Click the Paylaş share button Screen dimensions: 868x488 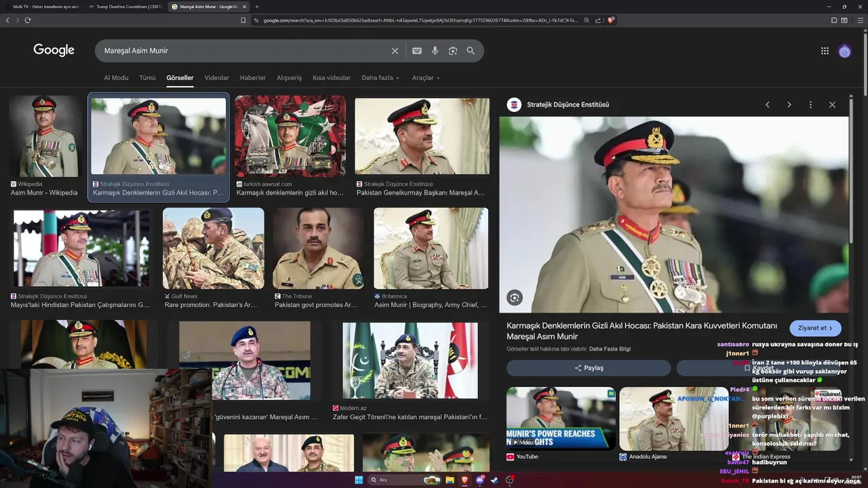point(589,368)
